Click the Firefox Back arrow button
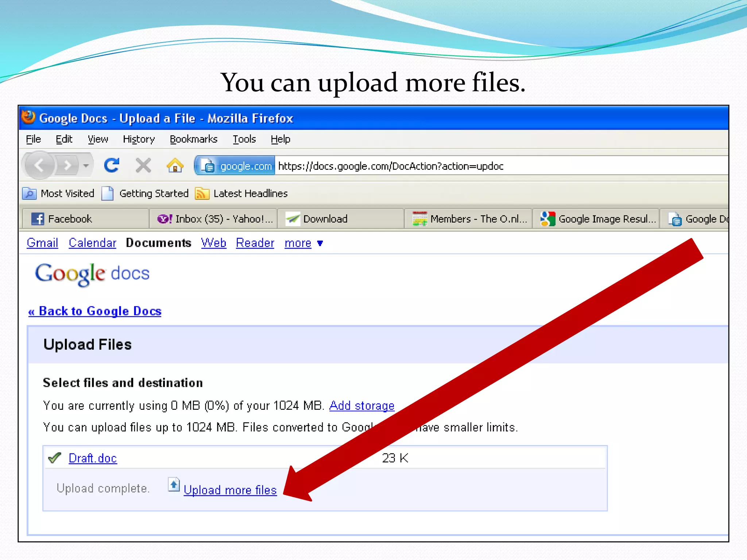 coord(39,166)
